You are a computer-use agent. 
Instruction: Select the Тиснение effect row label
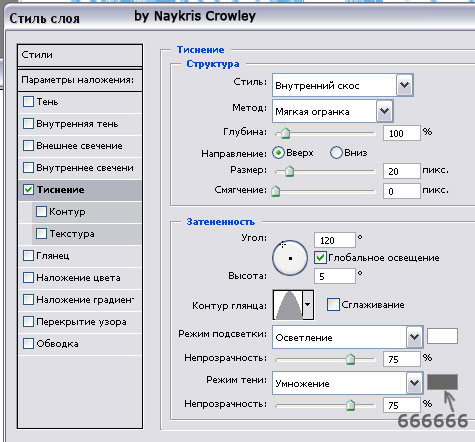60,190
